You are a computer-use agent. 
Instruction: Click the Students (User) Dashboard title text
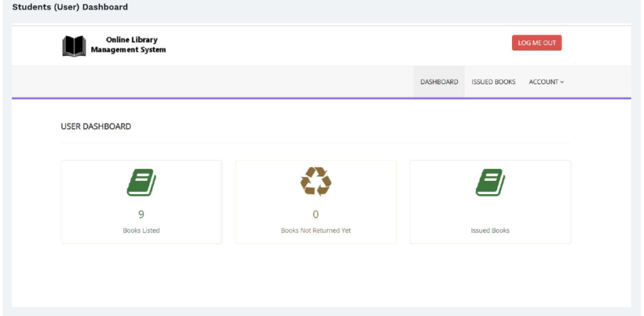70,7
